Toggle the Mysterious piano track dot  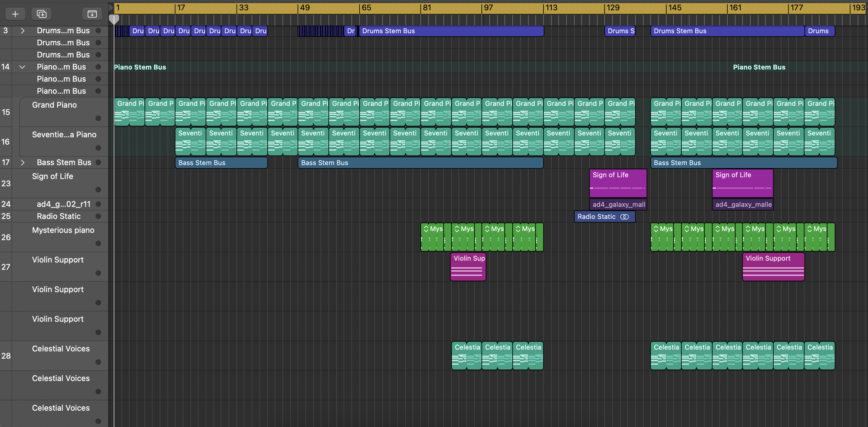click(98, 244)
